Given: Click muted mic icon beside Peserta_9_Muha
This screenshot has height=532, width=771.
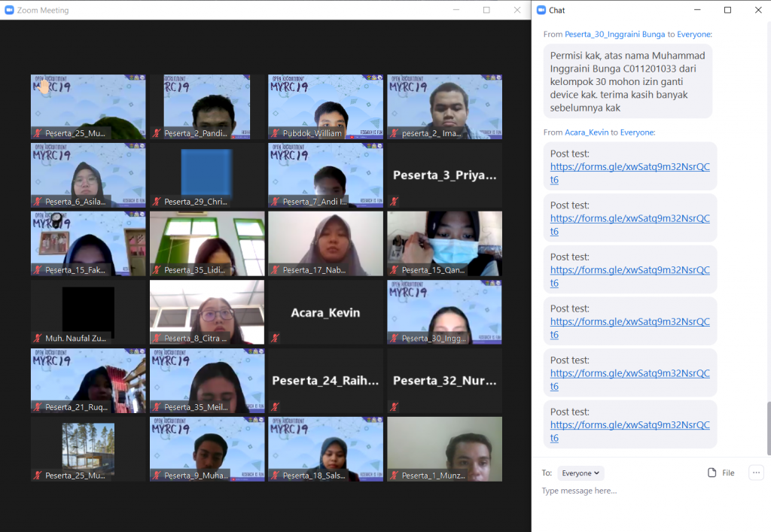Looking at the screenshot, I should point(157,475).
